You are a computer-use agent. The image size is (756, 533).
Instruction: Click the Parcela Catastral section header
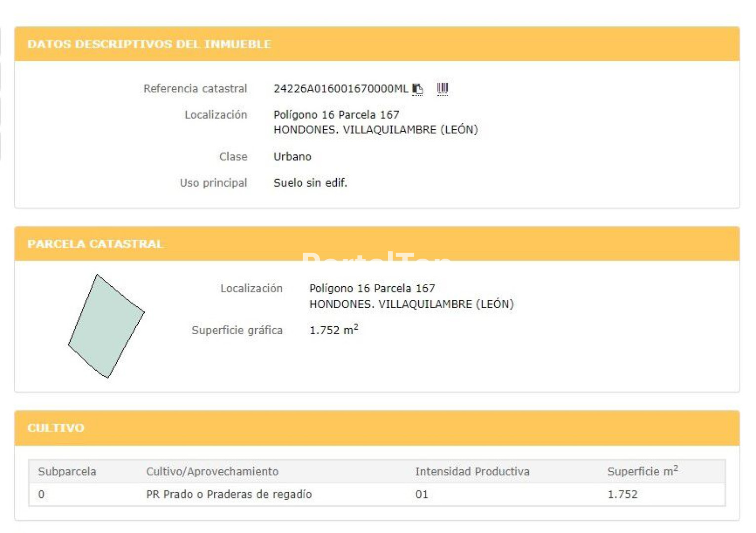95,244
